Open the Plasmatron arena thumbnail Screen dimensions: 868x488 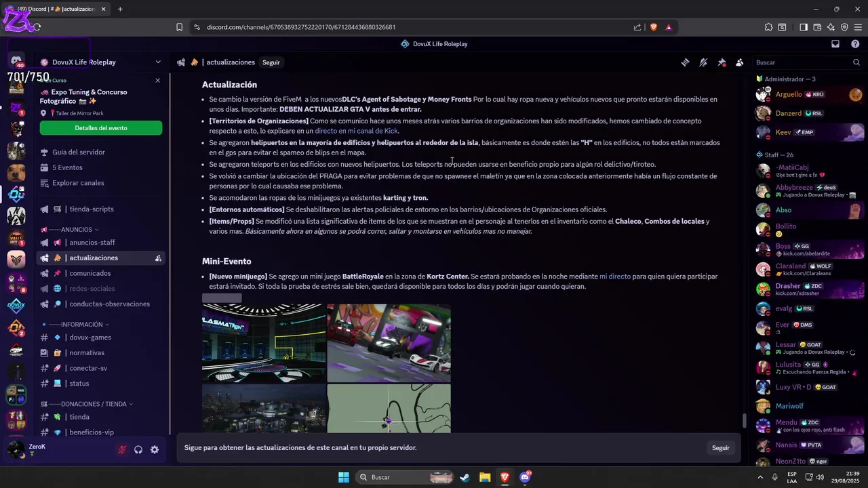[264, 344]
